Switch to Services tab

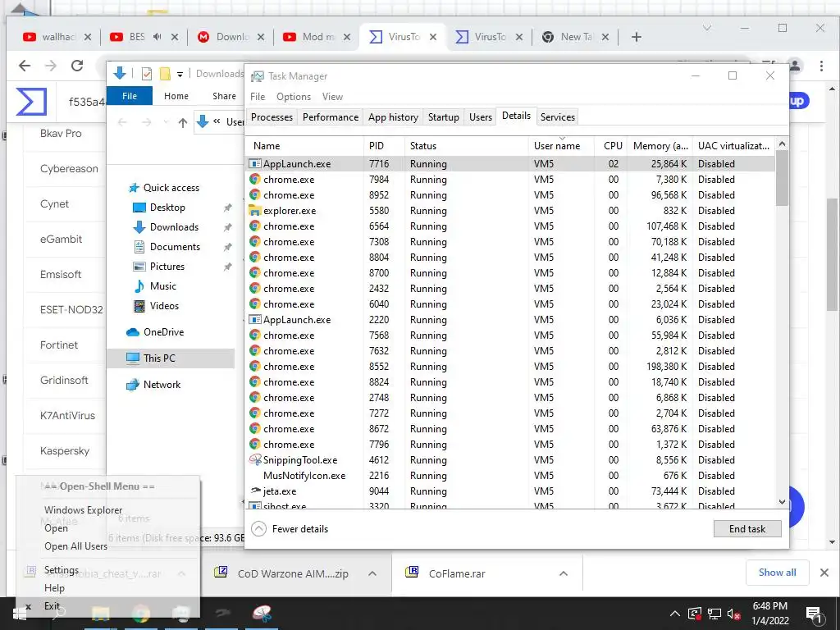click(558, 116)
